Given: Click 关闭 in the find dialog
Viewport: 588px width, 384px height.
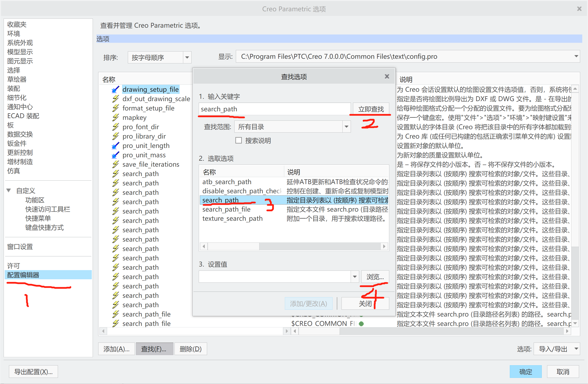Looking at the screenshot, I should (365, 304).
